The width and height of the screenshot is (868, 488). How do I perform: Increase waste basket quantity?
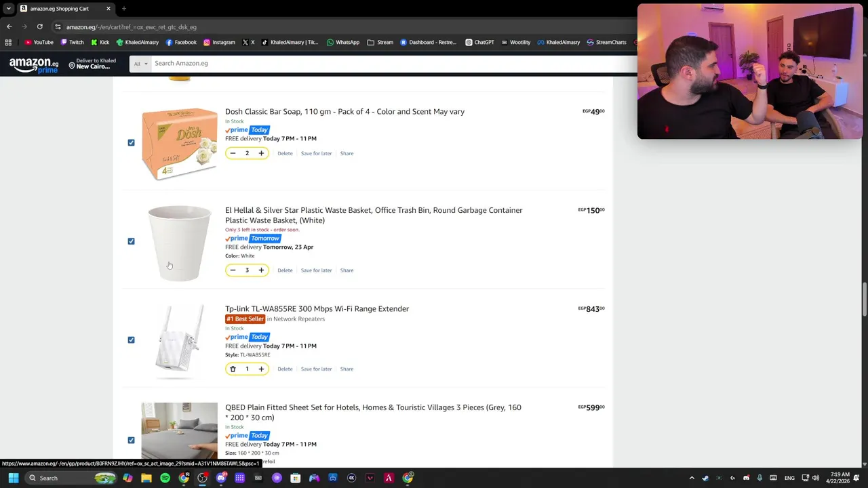point(261,270)
